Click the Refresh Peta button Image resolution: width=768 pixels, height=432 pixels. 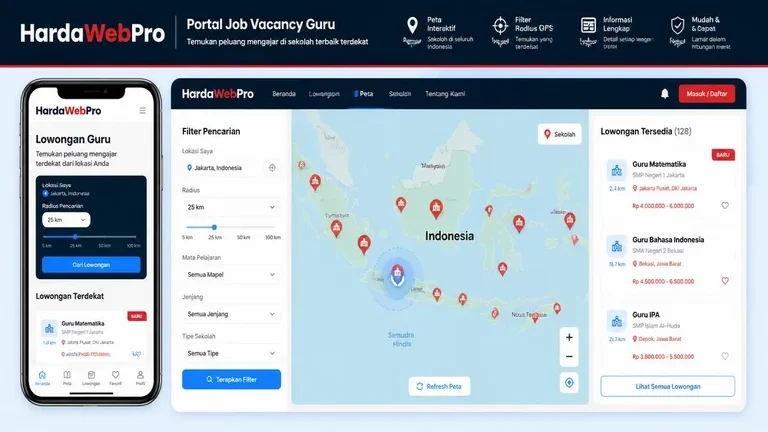click(x=439, y=386)
